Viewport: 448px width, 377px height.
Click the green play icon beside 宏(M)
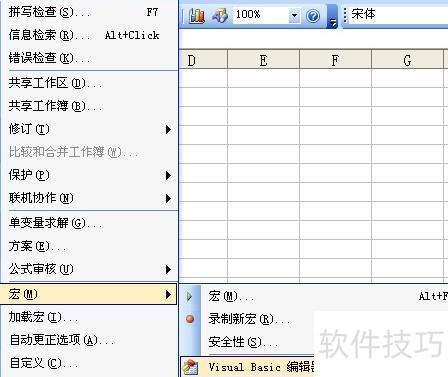190,296
